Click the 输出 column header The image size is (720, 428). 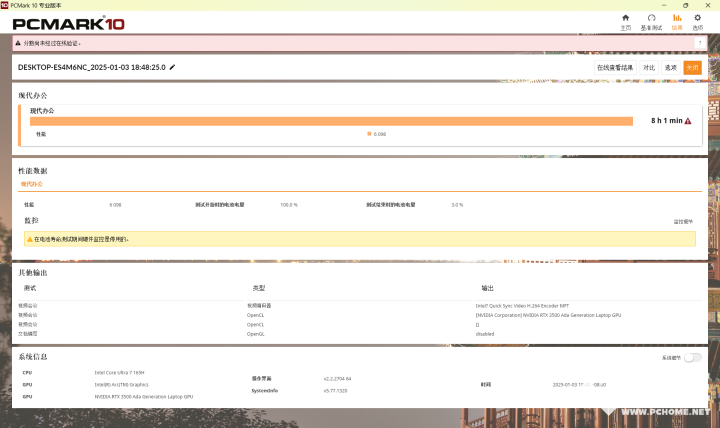tap(487, 288)
